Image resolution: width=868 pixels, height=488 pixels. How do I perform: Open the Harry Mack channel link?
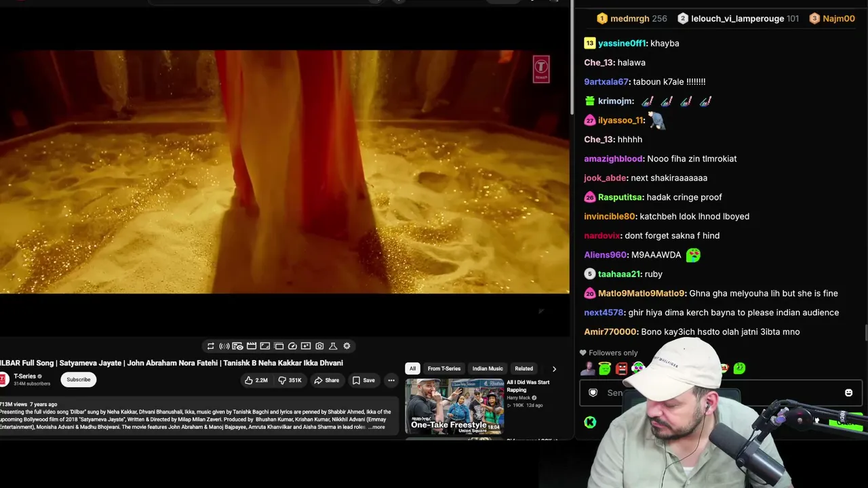pyautogui.click(x=519, y=398)
